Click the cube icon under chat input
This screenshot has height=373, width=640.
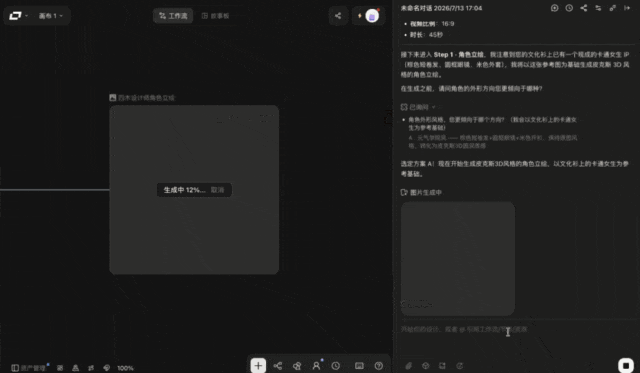[426, 366]
